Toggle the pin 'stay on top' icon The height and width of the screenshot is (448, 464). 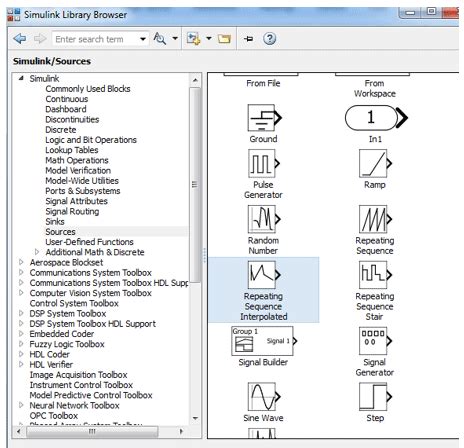(x=249, y=39)
